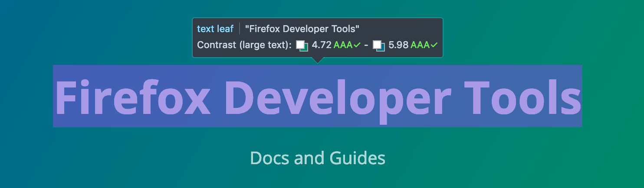
Task: Click the 5.98 contrast ratio value
Action: [x=398, y=45]
